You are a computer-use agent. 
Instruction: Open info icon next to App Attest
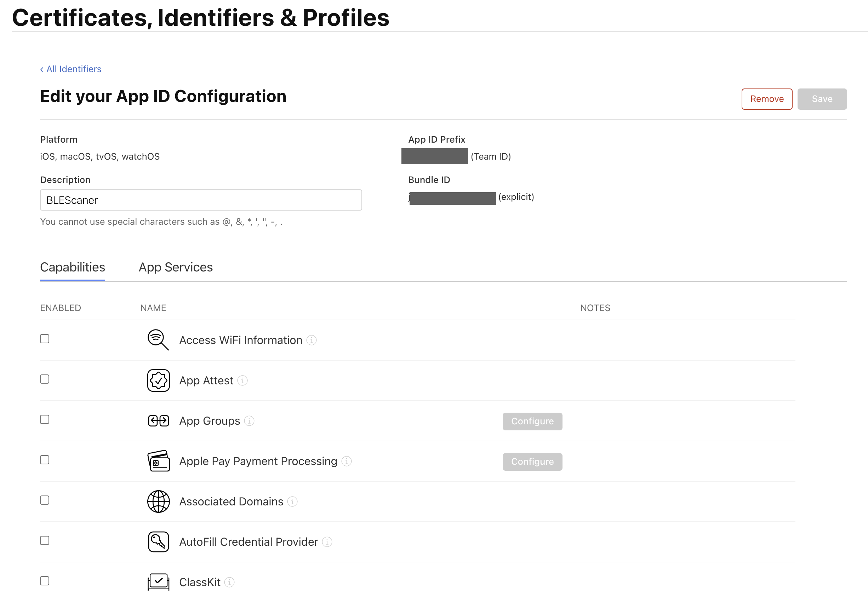coord(242,380)
